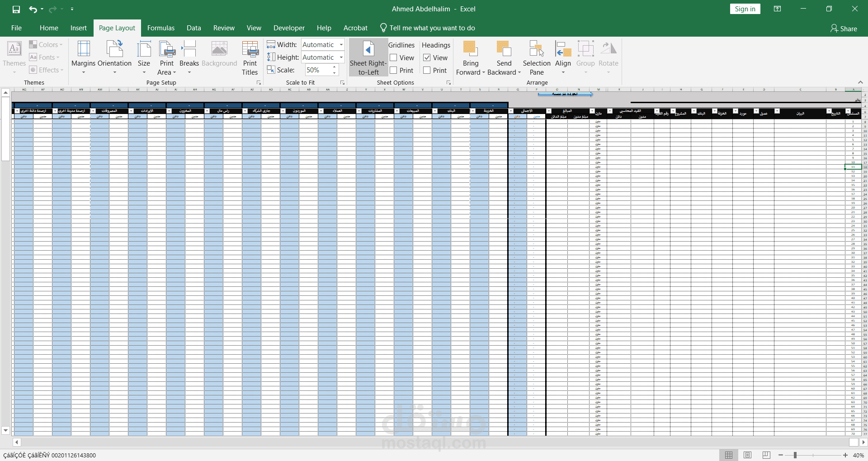This screenshot has width=868, height=461.
Task: Uncheck Headings View checkbox
Action: 427,57
